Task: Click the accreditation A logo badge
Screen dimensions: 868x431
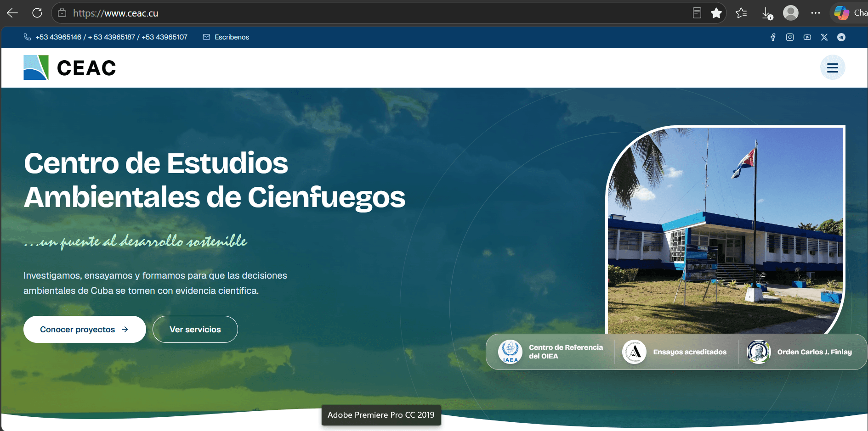Action: pyautogui.click(x=634, y=352)
